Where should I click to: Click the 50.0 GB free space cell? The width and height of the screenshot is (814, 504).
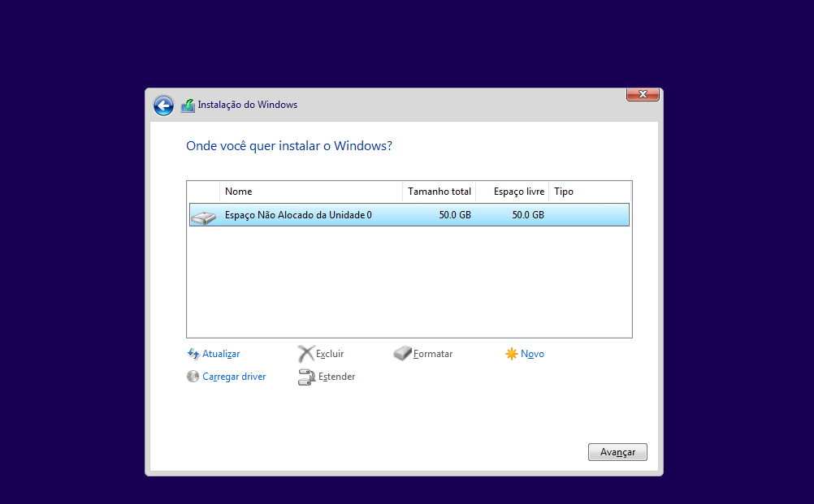pos(528,214)
